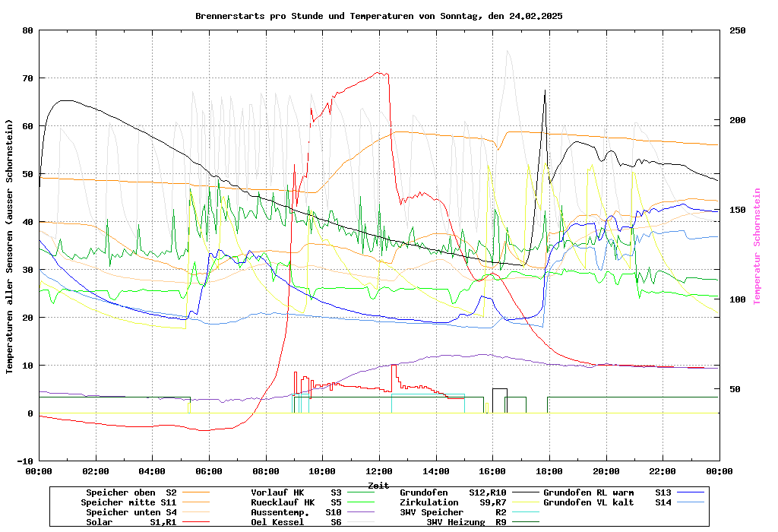Click the 12:00 tick on the time axis
The image size is (778, 532).
coord(379,471)
